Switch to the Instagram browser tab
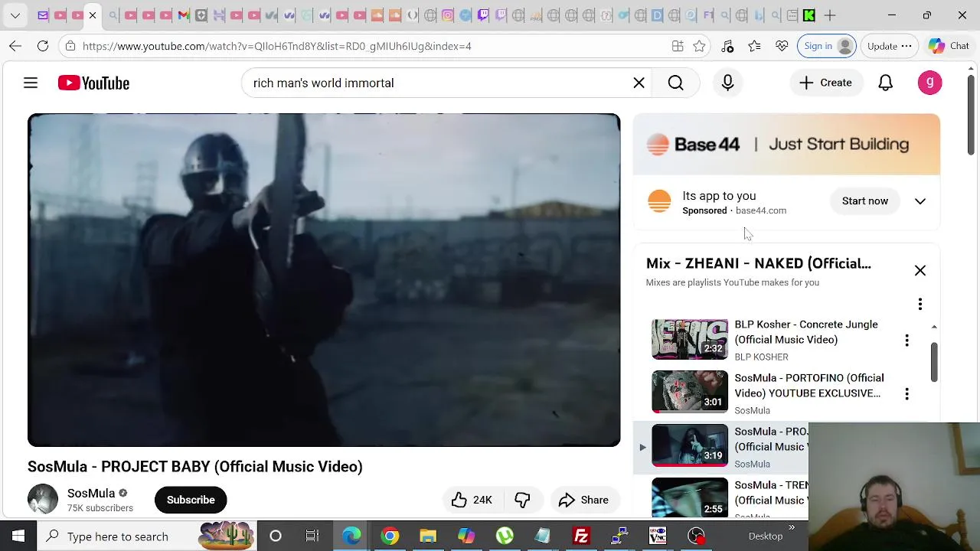This screenshot has width=980, height=551. tap(447, 15)
